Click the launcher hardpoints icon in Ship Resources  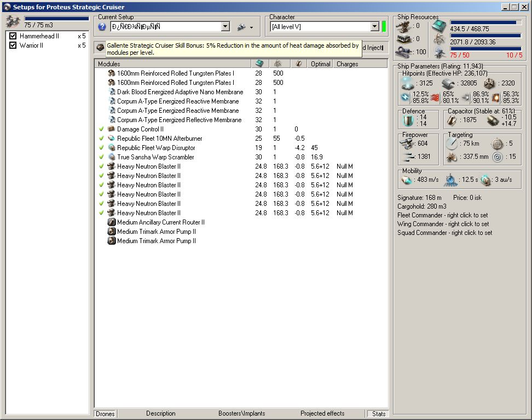(404, 39)
